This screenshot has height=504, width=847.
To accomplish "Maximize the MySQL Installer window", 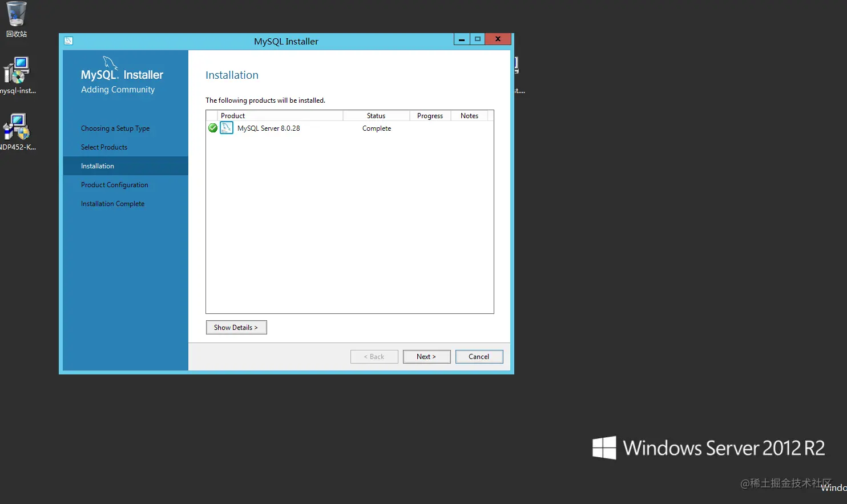I will pyautogui.click(x=478, y=39).
